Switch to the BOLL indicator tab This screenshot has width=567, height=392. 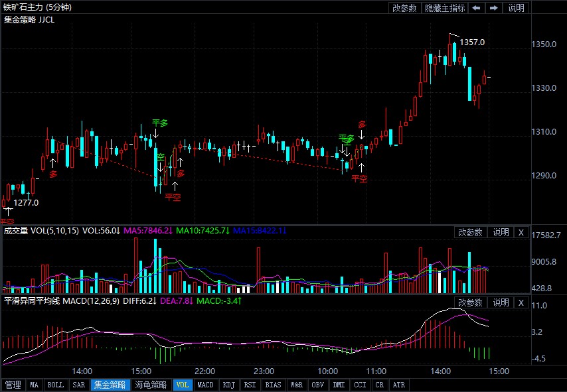pos(56,385)
